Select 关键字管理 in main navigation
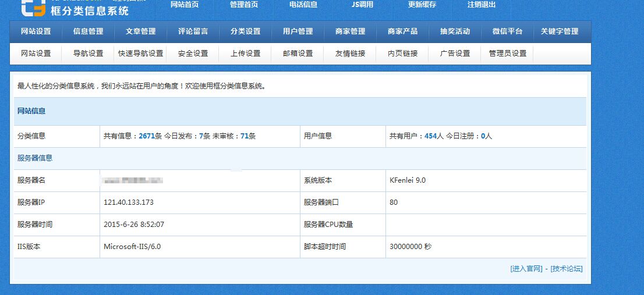644x295 pixels. coord(559,31)
